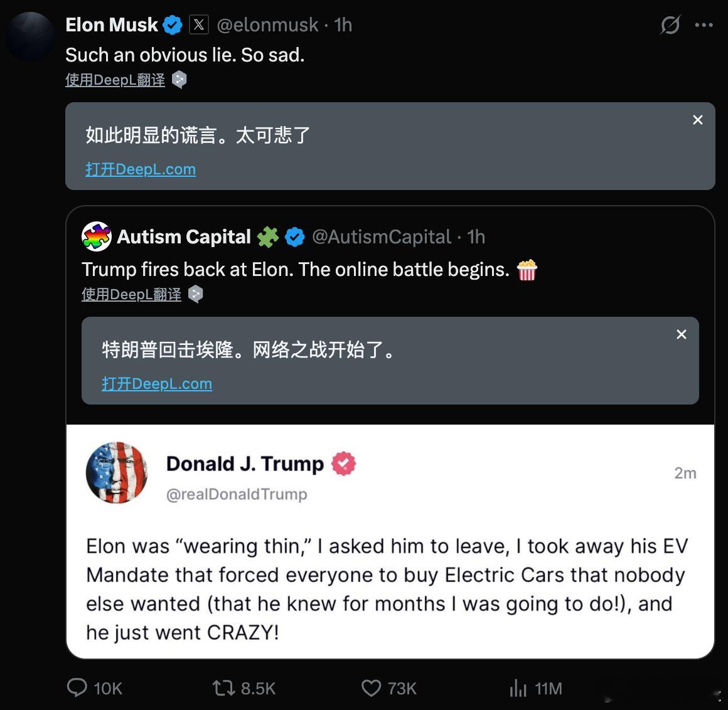728x710 pixels.
Task: Open the 打开DeepL.com link in the first translation
Action: tap(141, 169)
